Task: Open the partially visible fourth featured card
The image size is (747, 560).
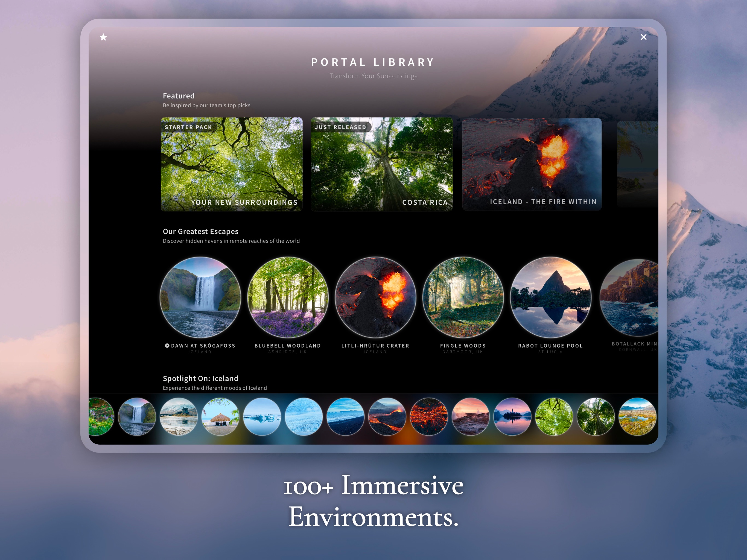Action: [x=638, y=164]
